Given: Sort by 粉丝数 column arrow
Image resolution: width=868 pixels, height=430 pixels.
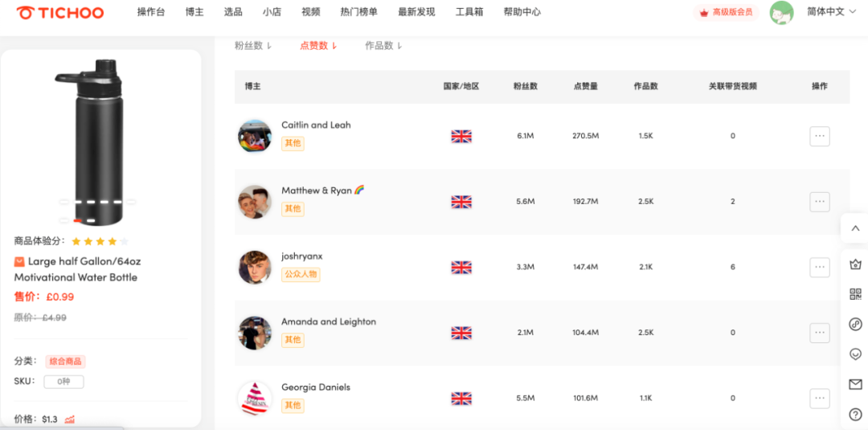Looking at the screenshot, I should click(x=253, y=46).
